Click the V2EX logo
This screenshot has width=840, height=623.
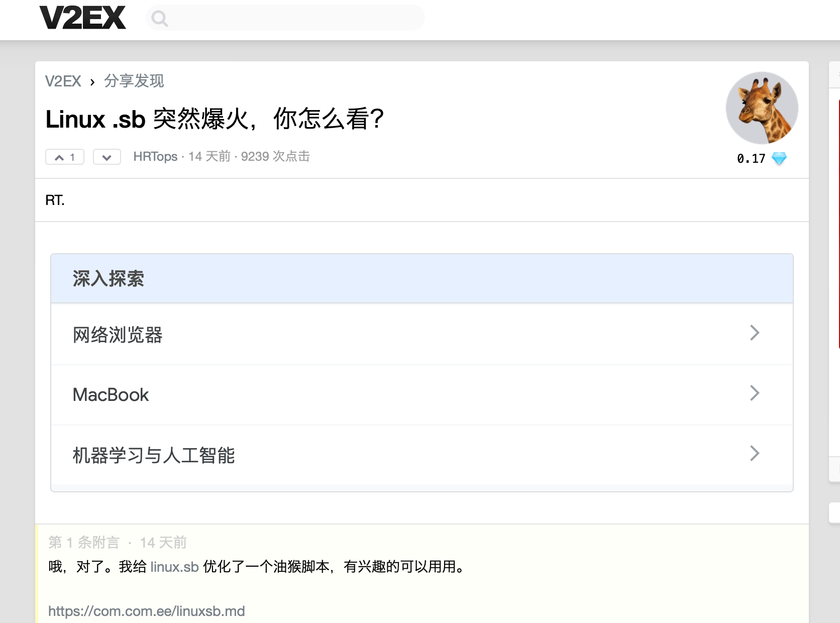(82, 18)
